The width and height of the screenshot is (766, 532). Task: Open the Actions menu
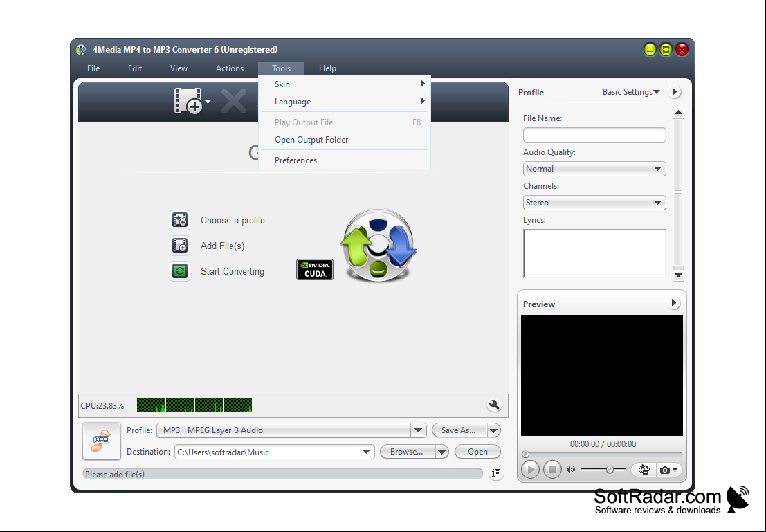coord(230,68)
